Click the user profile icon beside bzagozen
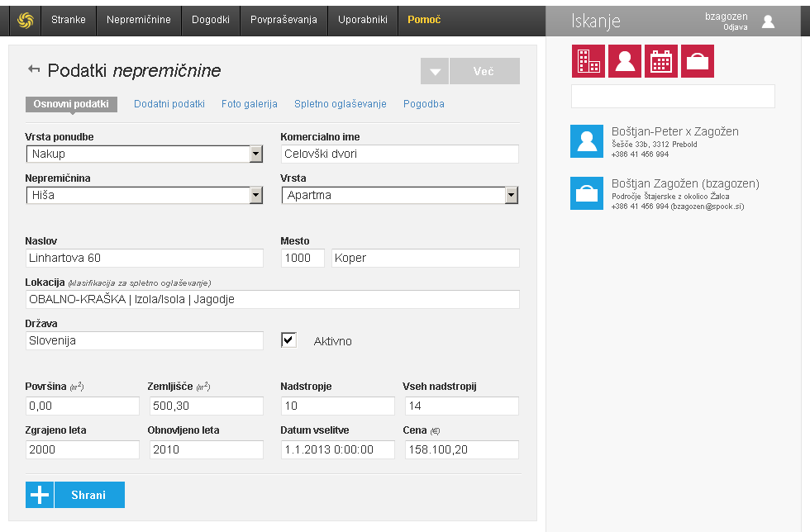Image resolution: width=810 pixels, height=532 pixels. tap(768, 21)
